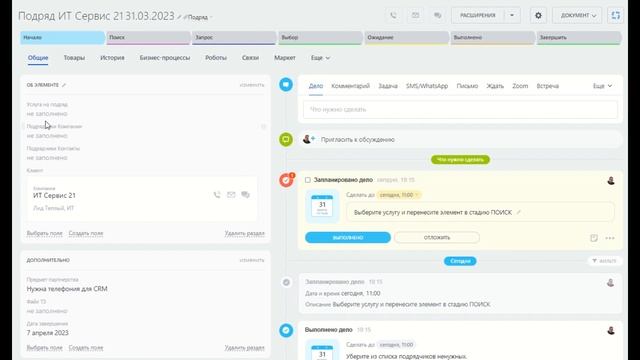Click 'Что нужно сделать' input field
This screenshot has width=640, height=360.
tap(460, 109)
